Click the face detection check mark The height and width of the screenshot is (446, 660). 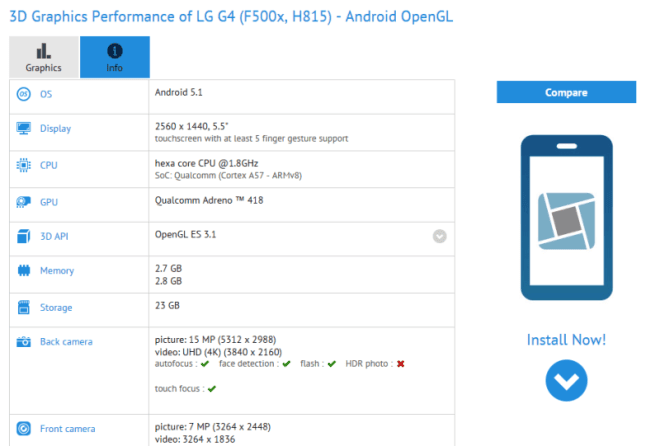[x=287, y=364]
